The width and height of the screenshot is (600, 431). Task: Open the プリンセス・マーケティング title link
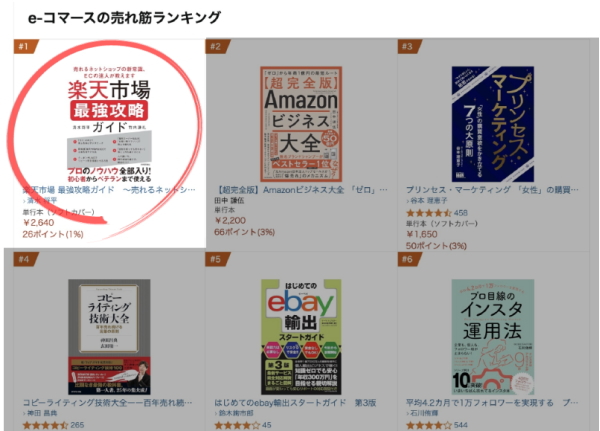(492, 189)
